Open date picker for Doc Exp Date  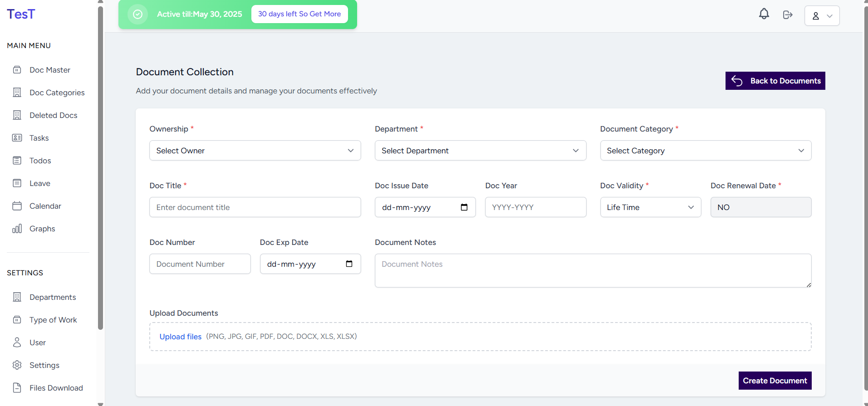point(349,264)
